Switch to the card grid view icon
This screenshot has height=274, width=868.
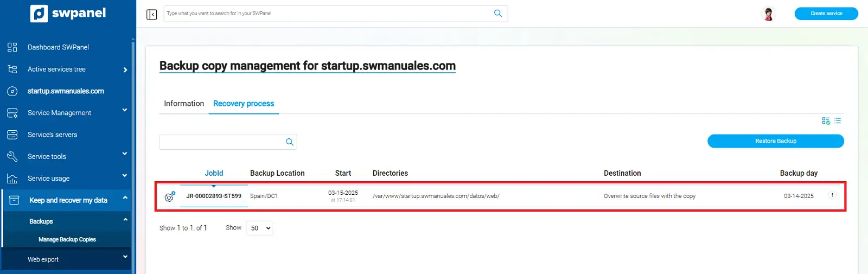[x=826, y=121]
